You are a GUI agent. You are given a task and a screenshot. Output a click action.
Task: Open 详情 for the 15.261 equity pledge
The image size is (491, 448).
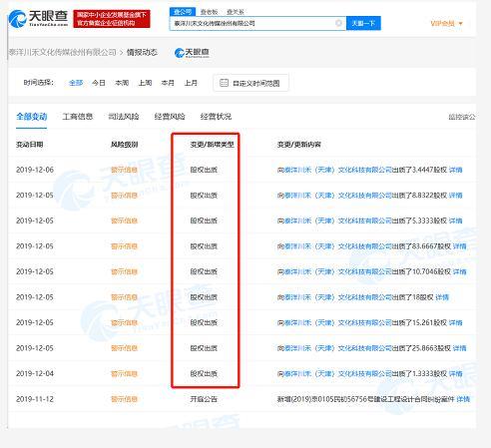[x=455, y=323]
